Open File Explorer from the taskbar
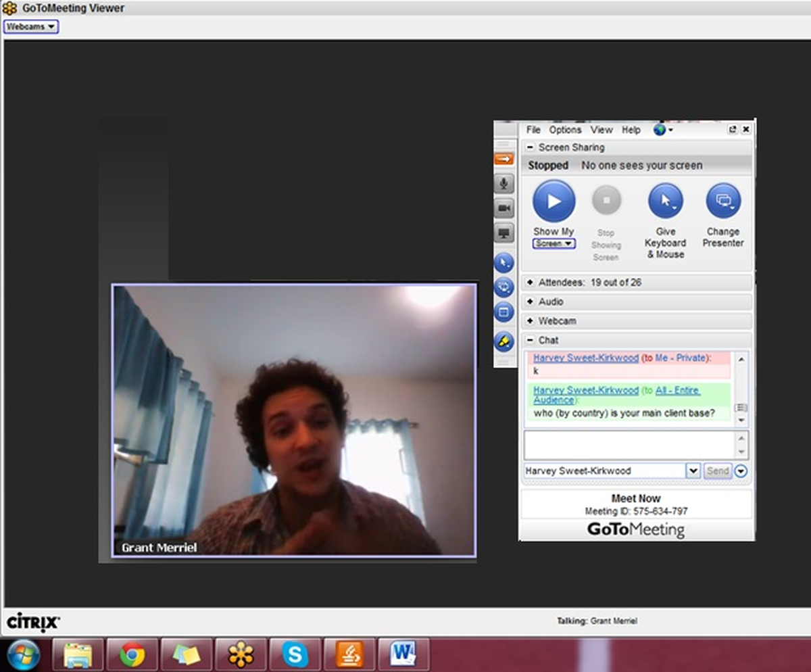 78,654
